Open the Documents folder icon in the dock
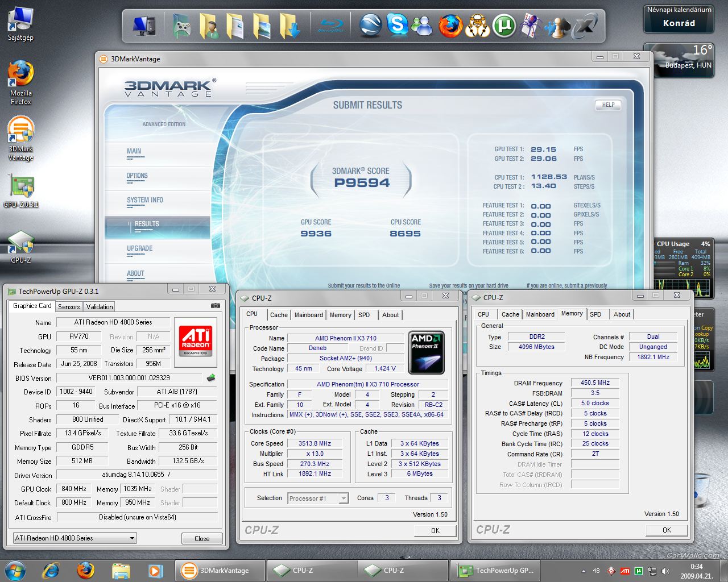728x582 pixels. [x=235, y=26]
